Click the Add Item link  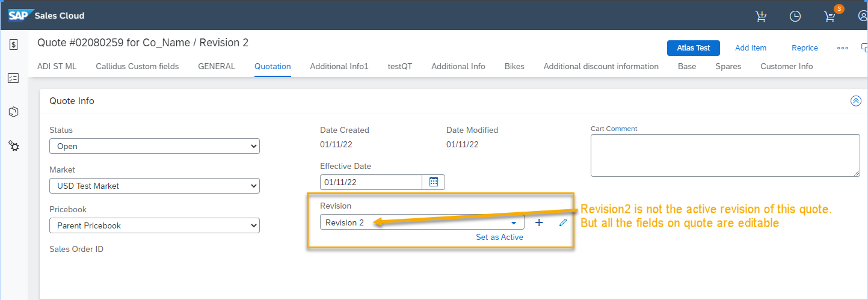click(x=751, y=48)
